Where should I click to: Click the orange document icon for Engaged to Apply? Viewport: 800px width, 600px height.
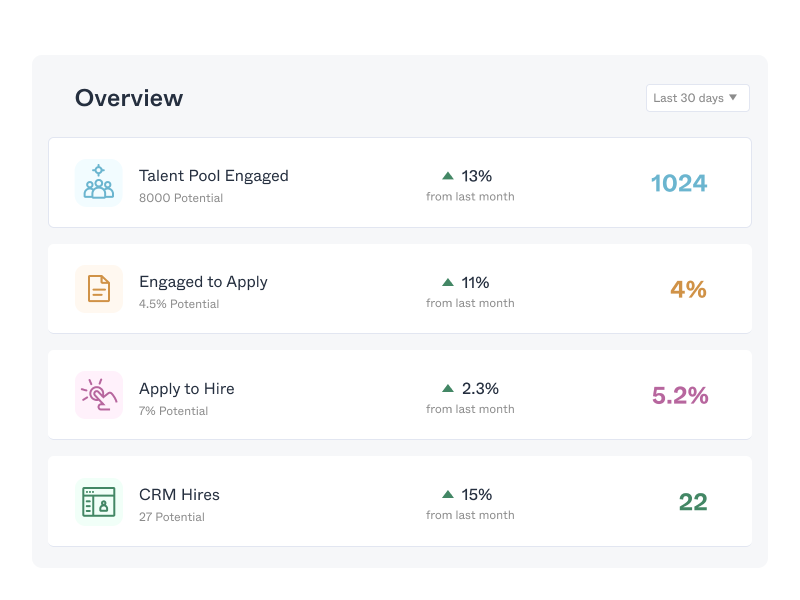pyautogui.click(x=98, y=289)
